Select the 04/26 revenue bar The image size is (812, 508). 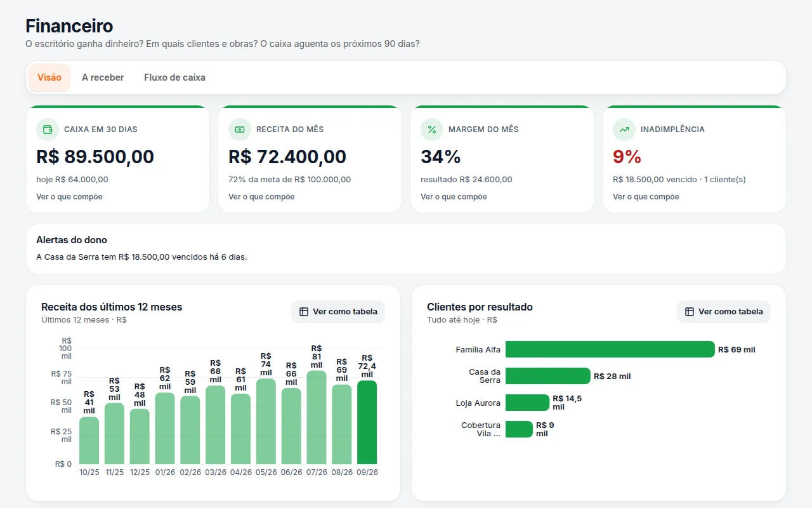[x=240, y=429]
